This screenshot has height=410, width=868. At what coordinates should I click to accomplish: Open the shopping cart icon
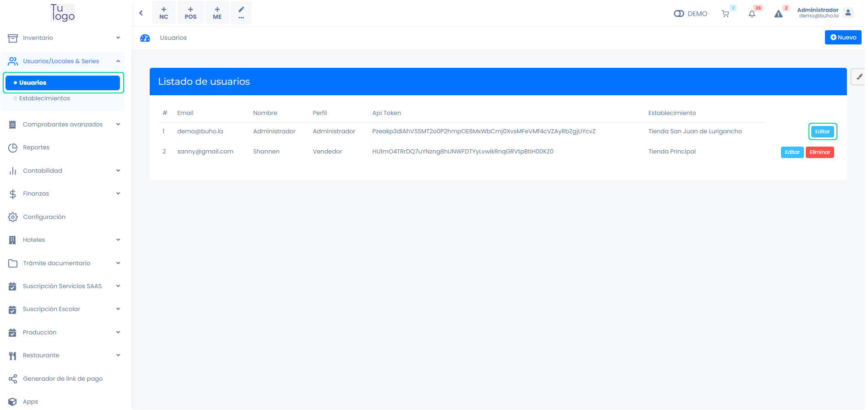[x=725, y=14]
